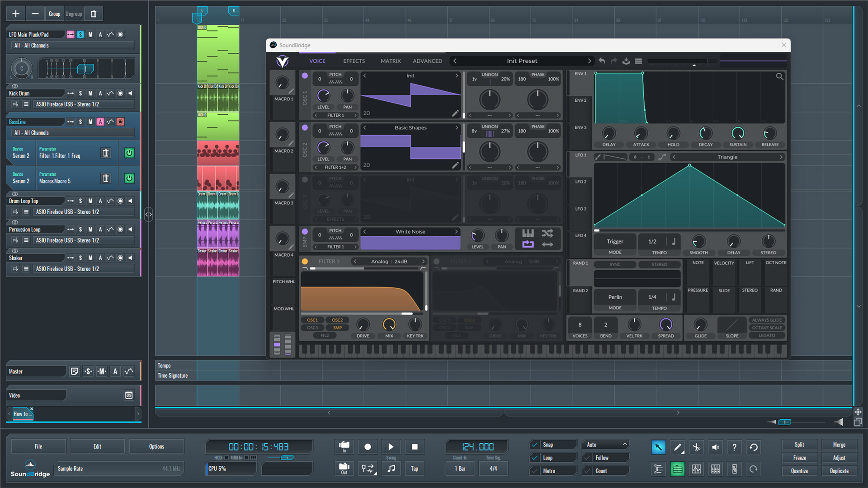Select the scissors cut tool

[696, 447]
